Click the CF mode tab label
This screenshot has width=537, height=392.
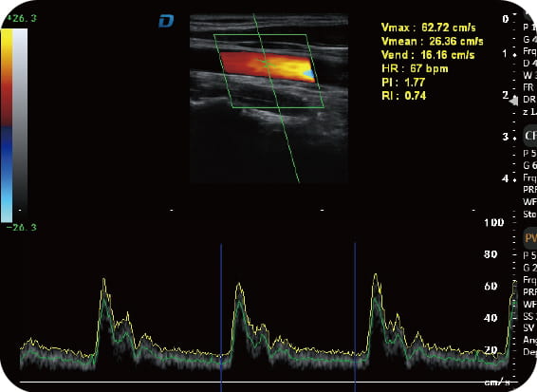(x=530, y=136)
